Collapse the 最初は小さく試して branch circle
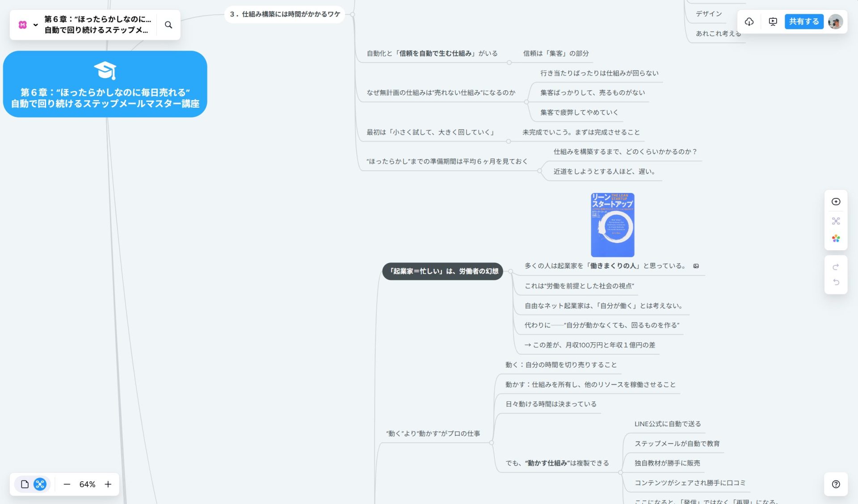 pyautogui.click(x=509, y=141)
